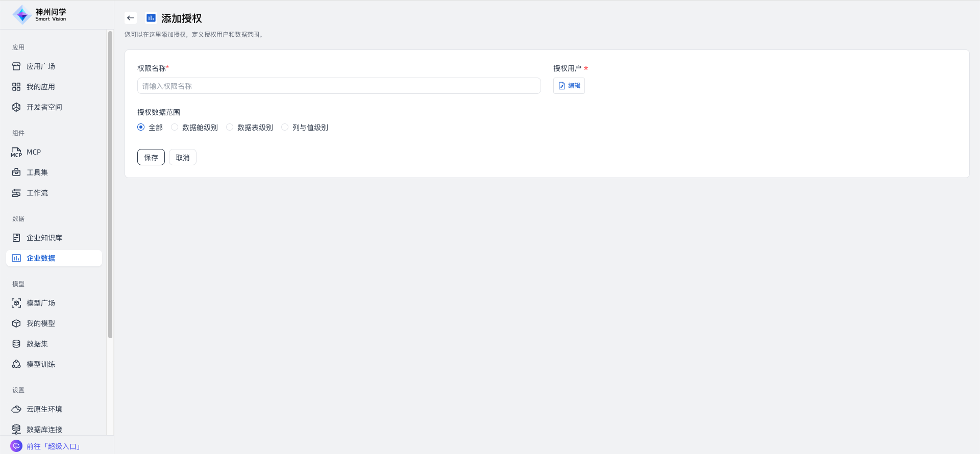Image resolution: width=980 pixels, height=454 pixels.
Task: Click the 模型广场 icon in sidebar
Action: click(16, 303)
